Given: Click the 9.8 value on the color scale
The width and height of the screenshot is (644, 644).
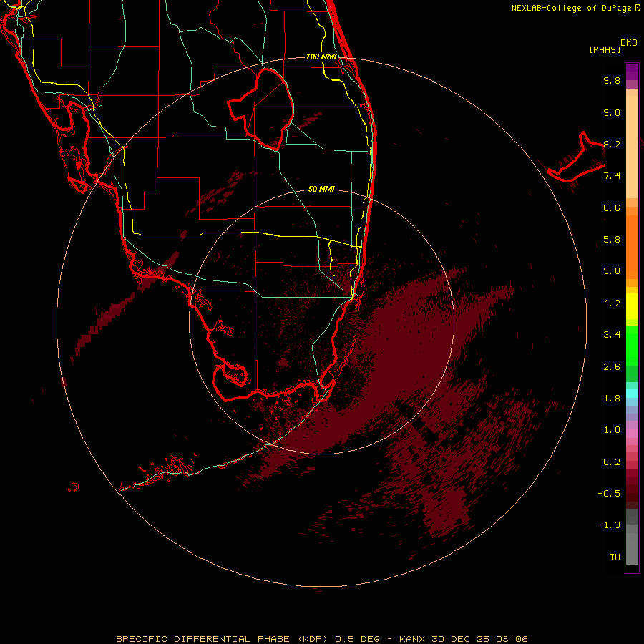Looking at the screenshot, I should pyautogui.click(x=612, y=80).
